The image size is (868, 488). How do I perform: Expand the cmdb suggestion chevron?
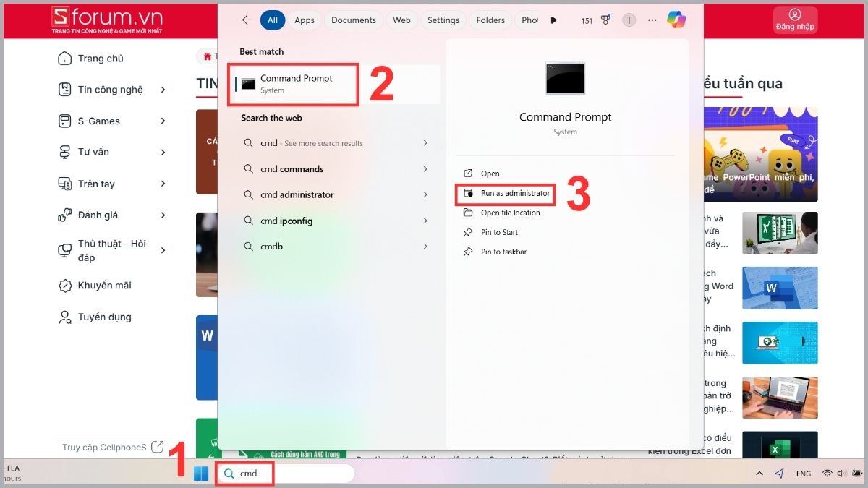coord(425,247)
